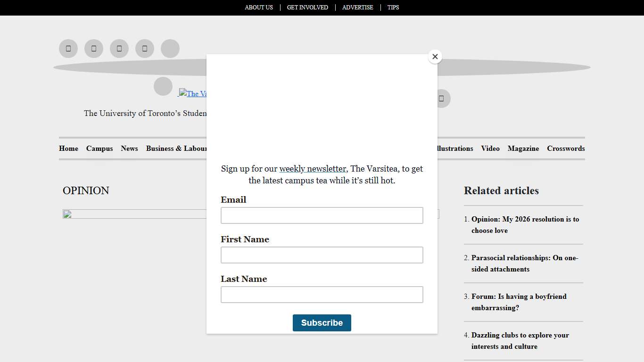Open the Tips link in top bar
Screen dimensions: 644x362
tap(393, 8)
